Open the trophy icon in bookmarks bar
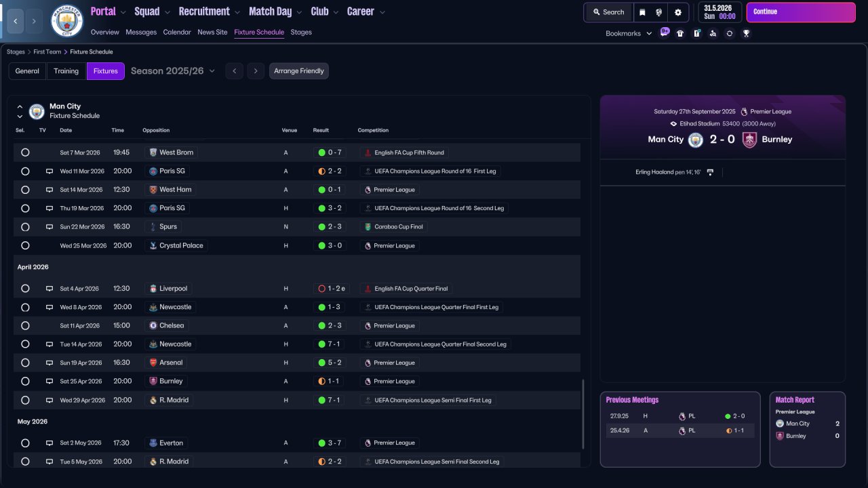 pos(746,33)
